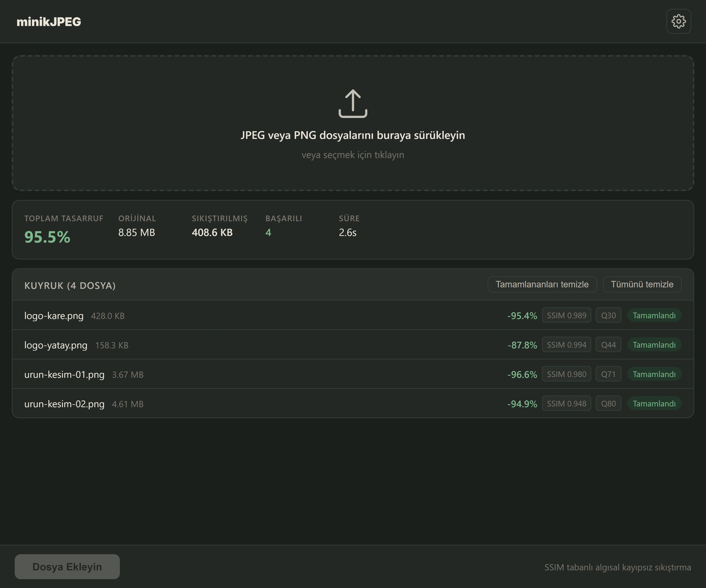The image size is (706, 588).
Task: Click Tamamlandı status for urun-kesim-01.png
Action: [654, 374]
